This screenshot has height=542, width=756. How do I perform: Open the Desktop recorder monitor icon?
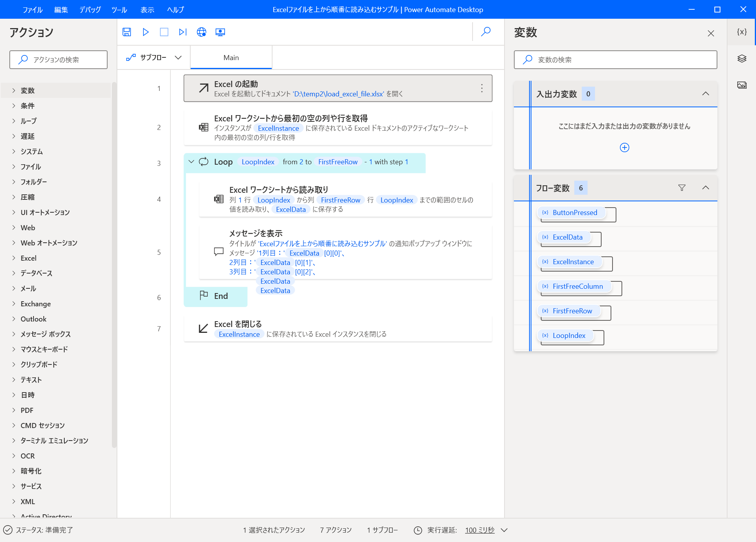point(220,32)
